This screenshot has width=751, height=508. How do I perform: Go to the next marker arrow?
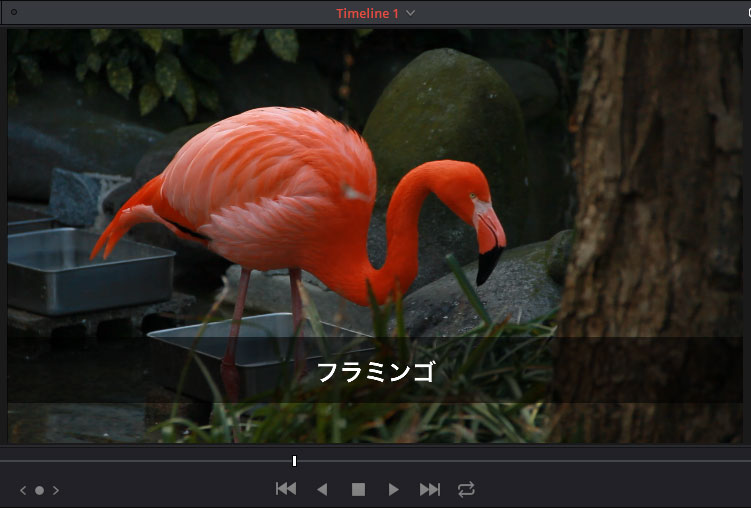click(56, 490)
